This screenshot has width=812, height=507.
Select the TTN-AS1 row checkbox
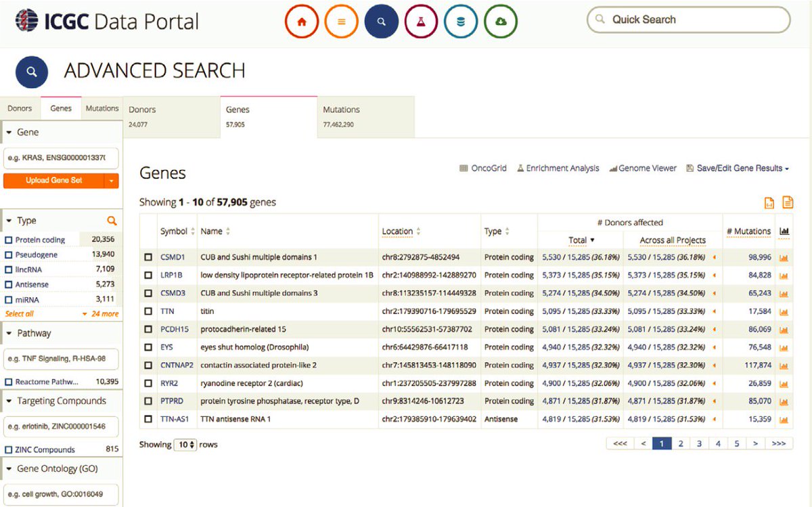[148, 420]
